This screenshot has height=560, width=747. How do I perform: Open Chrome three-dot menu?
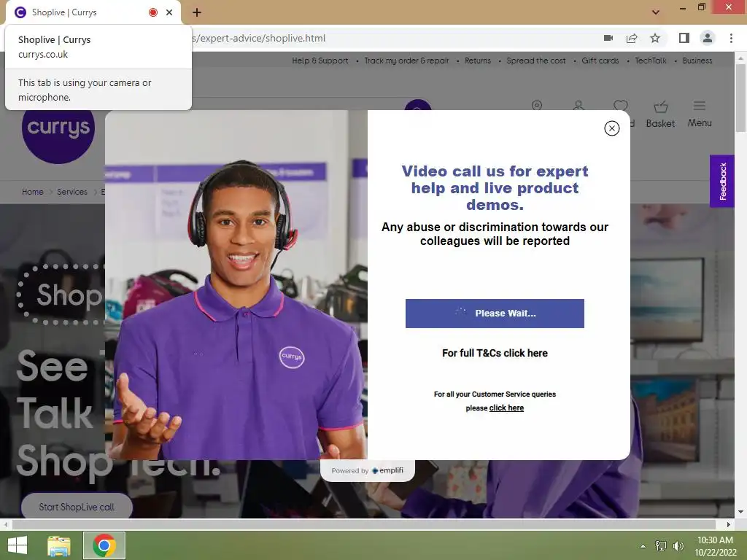pos(731,38)
